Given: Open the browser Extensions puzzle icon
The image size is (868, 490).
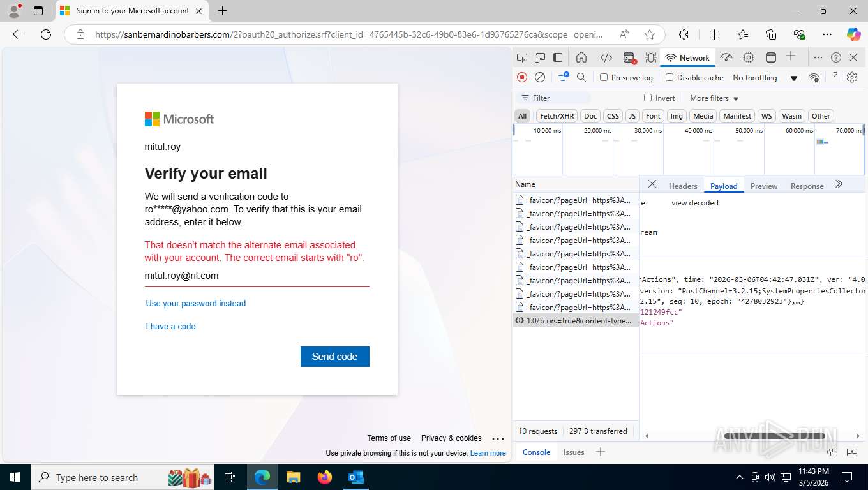Looking at the screenshot, I should point(684,34).
